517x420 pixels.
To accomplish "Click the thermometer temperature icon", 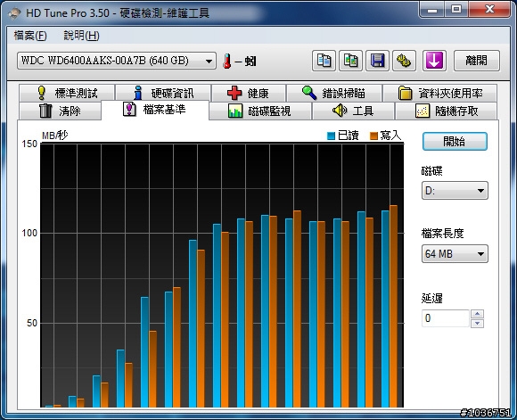I will click(x=226, y=61).
